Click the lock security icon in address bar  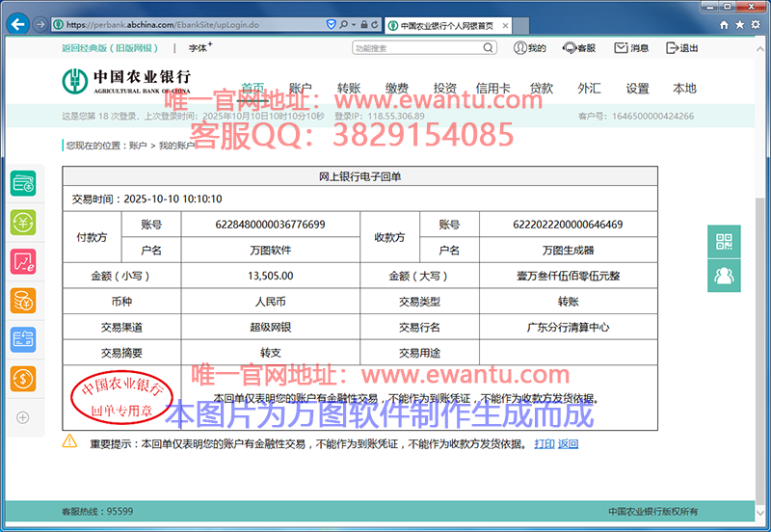point(364,24)
